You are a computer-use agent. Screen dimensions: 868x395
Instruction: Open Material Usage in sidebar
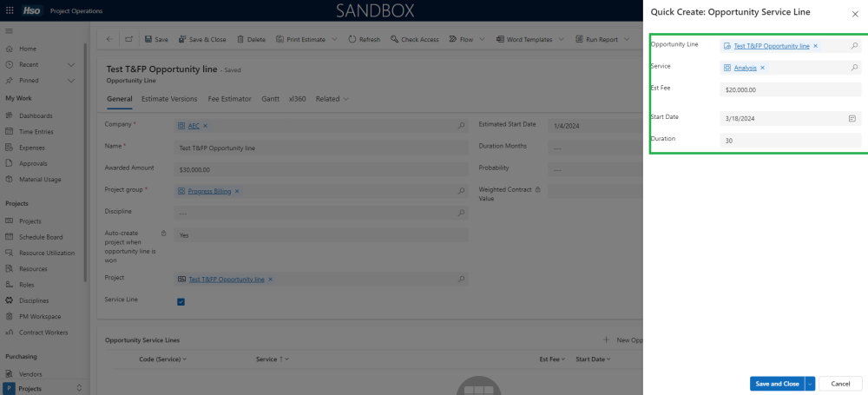tap(40, 180)
